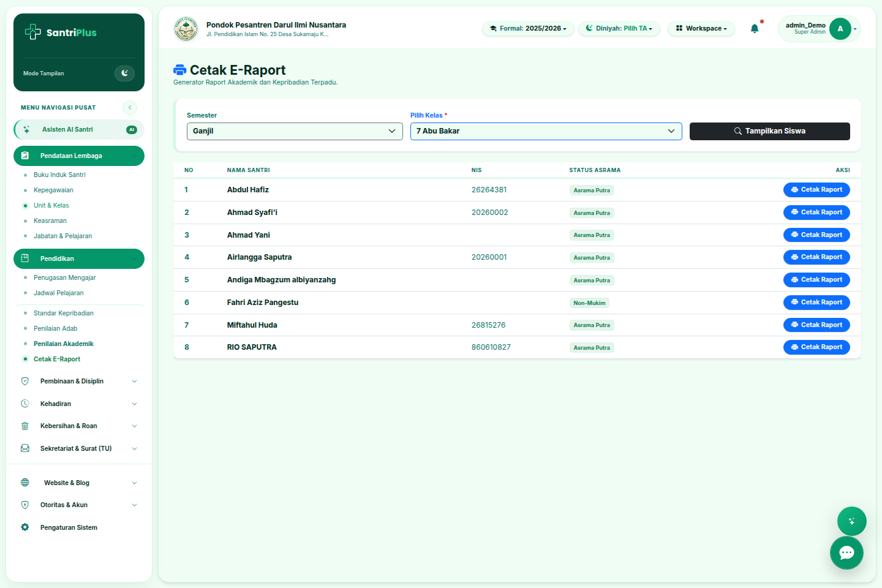Viewport: 882px width, 588px height.
Task: Collapse the sidebar navigation arrow
Action: [x=130, y=108]
